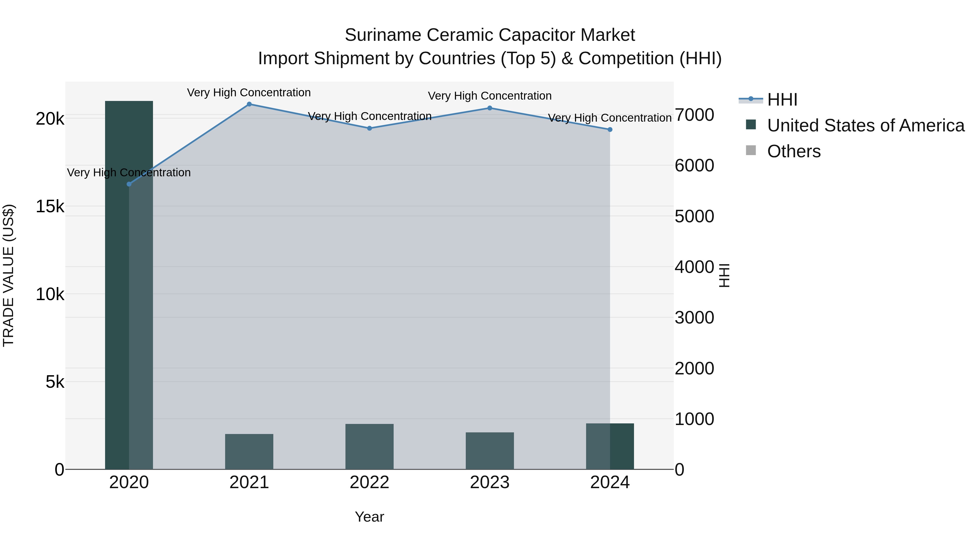Select the 2023 HHI data point
The width and height of the screenshot is (980, 551).
(x=490, y=108)
